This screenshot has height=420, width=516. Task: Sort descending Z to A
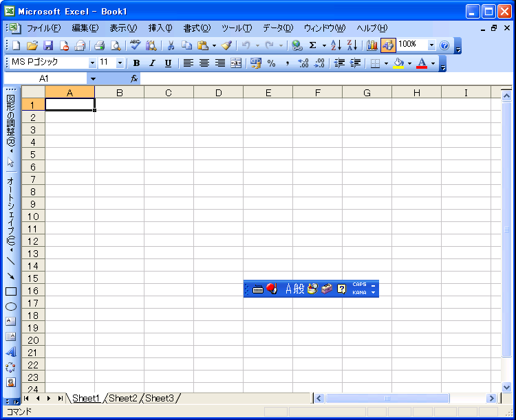352,45
